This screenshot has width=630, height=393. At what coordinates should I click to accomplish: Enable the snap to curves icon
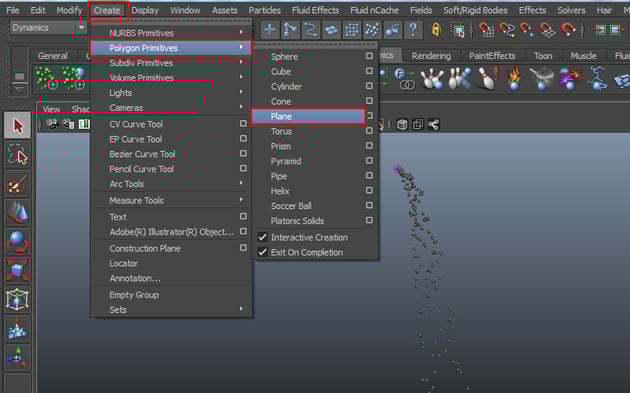point(311,30)
